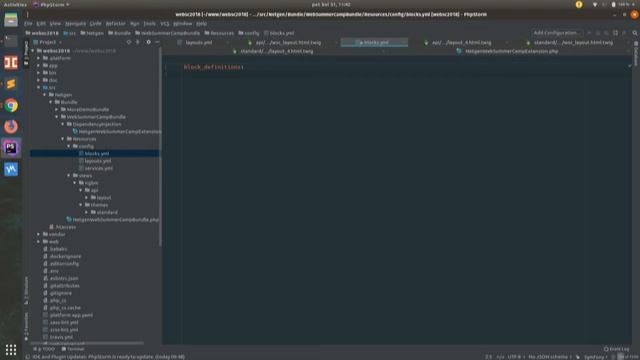
Task: Hide the Project panel with minus icon
Action: (158, 42)
